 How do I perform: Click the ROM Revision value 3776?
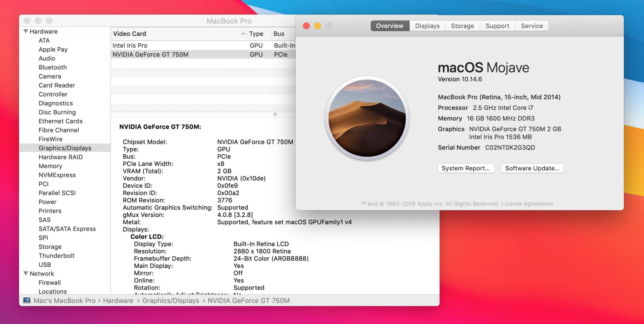[x=225, y=200]
